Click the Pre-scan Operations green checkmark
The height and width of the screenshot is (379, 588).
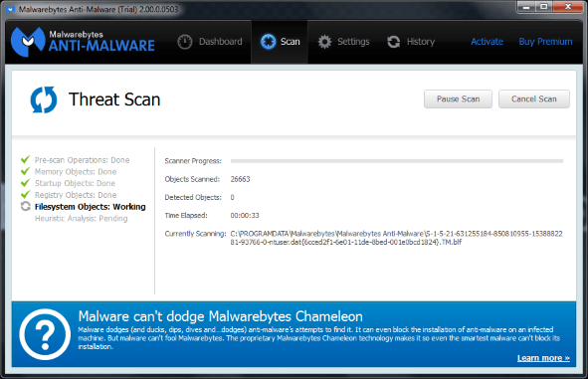pos(25,160)
